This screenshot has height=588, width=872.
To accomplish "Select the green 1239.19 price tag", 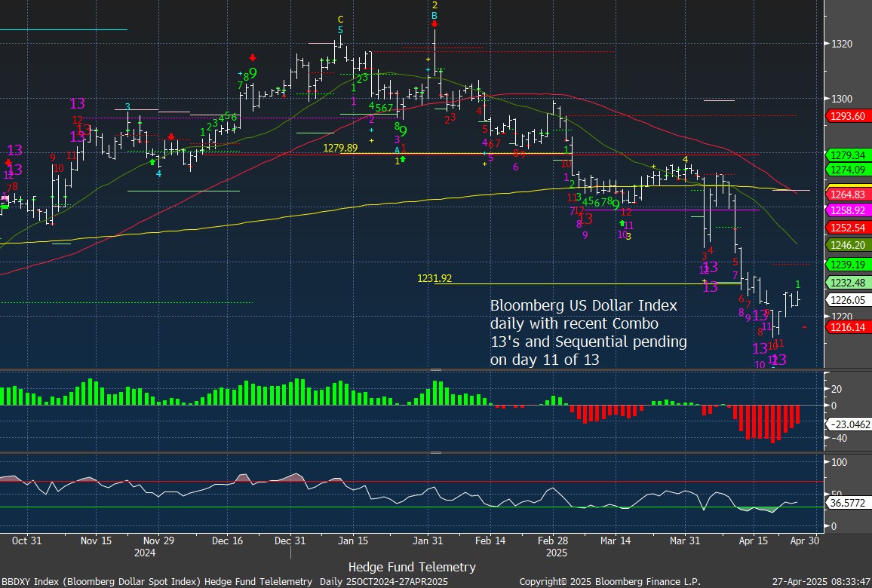I will [x=848, y=265].
